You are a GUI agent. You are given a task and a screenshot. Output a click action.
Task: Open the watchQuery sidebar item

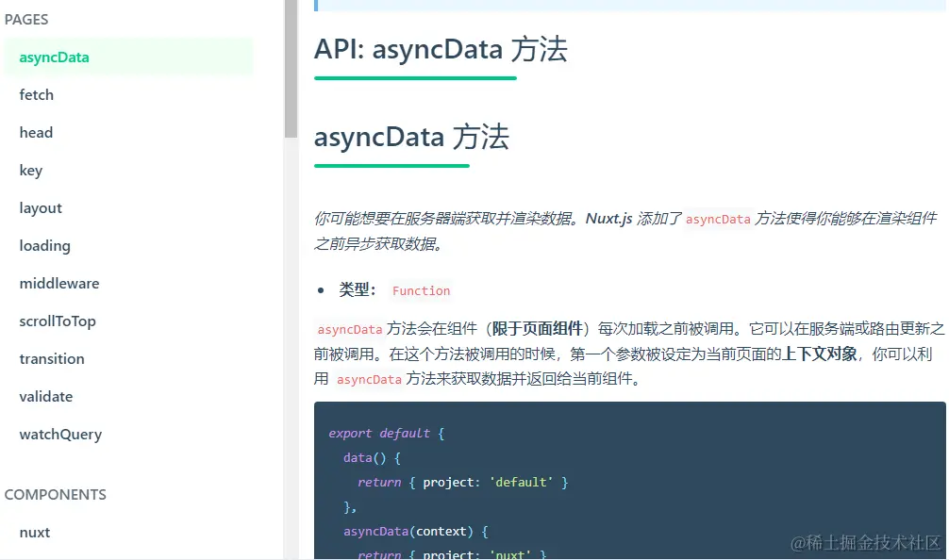pos(60,435)
